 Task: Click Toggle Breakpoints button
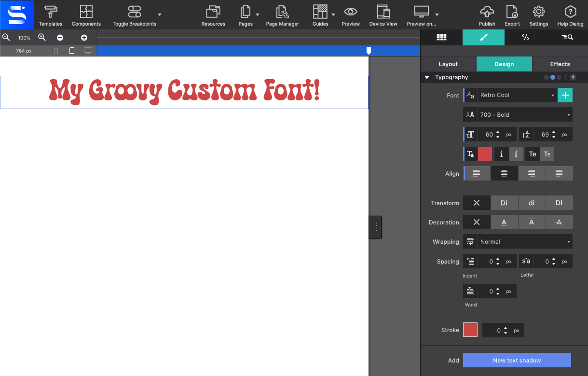pos(135,15)
